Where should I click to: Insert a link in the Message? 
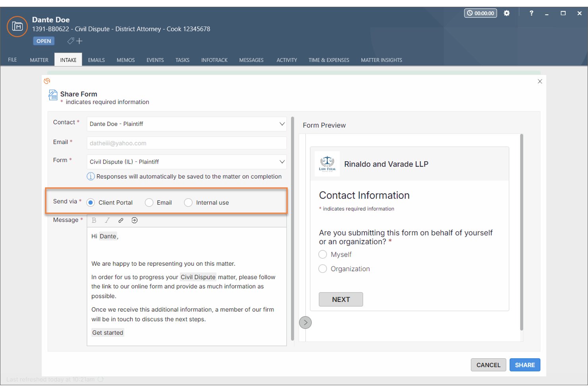121,220
